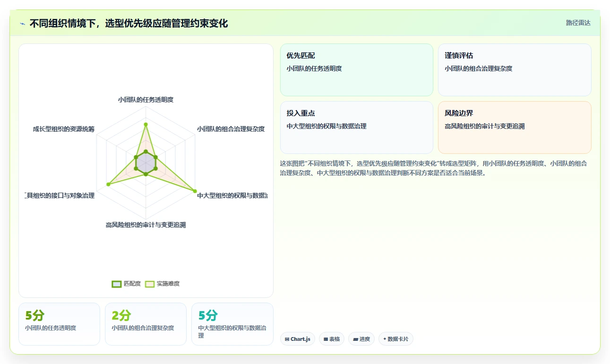Open the 风险边界 card
610x364 pixels.
pyautogui.click(x=515, y=127)
